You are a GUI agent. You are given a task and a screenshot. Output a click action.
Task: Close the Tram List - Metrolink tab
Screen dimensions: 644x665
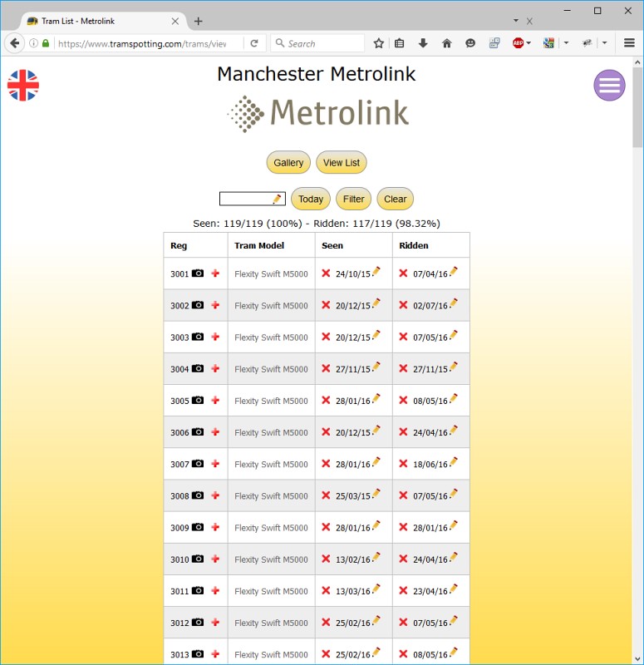click(175, 22)
